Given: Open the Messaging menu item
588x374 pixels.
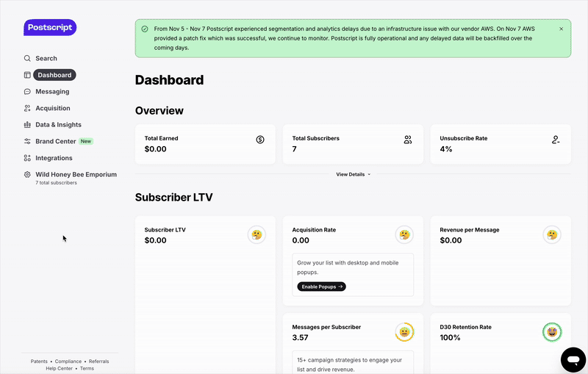Looking at the screenshot, I should pyautogui.click(x=52, y=92).
